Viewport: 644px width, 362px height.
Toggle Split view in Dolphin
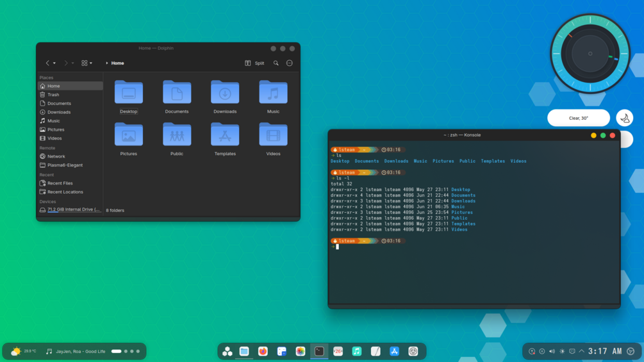click(x=254, y=63)
